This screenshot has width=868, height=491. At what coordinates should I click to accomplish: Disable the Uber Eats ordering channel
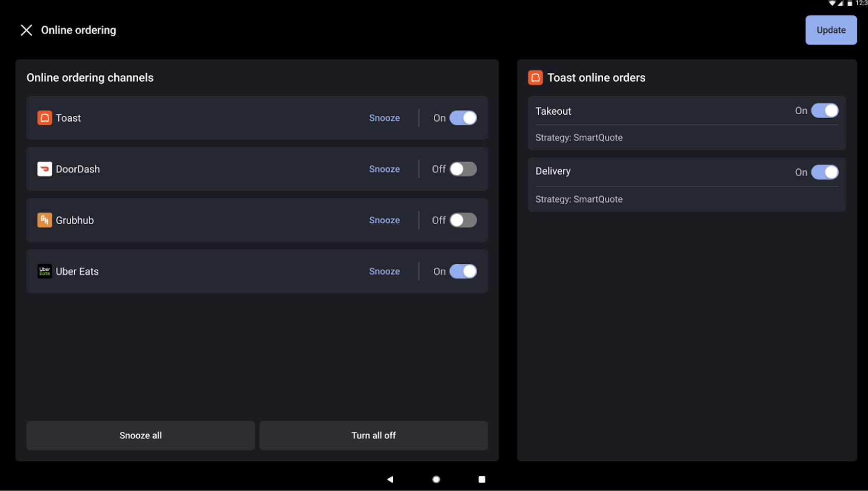463,271
